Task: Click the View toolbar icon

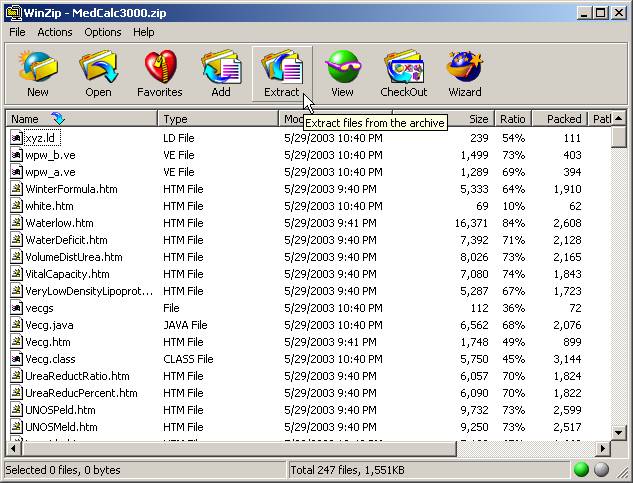Action: tap(342, 74)
